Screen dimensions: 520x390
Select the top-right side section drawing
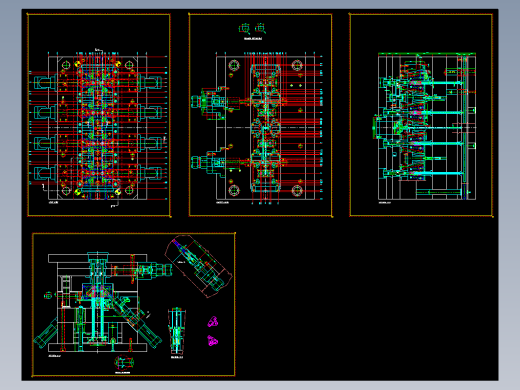coord(425,127)
